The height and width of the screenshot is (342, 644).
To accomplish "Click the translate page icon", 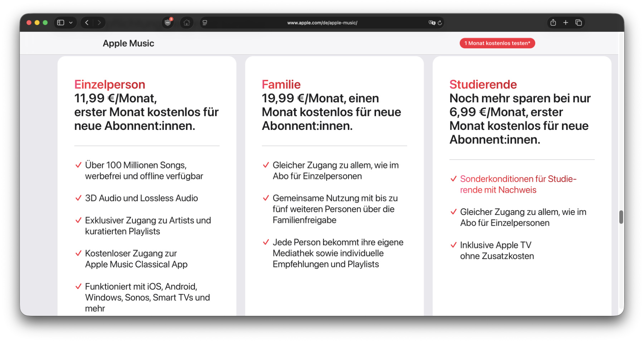I will pos(432,23).
